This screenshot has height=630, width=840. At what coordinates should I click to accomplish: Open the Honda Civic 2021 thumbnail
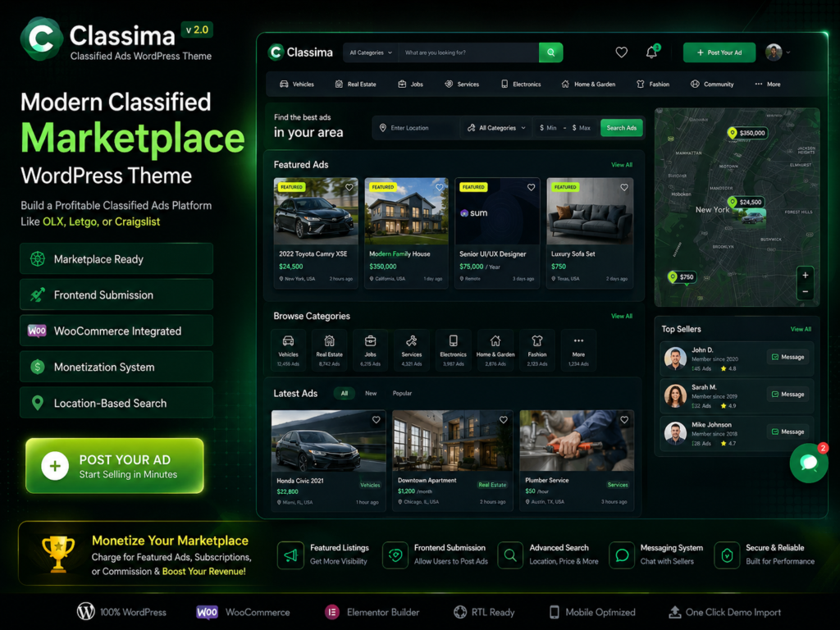tap(328, 441)
